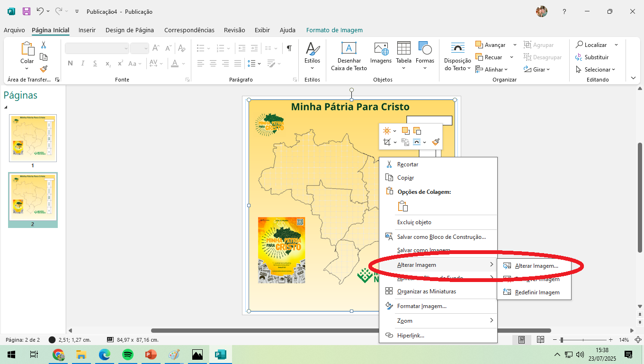Collapse the ribbon with the chevron

click(x=634, y=78)
